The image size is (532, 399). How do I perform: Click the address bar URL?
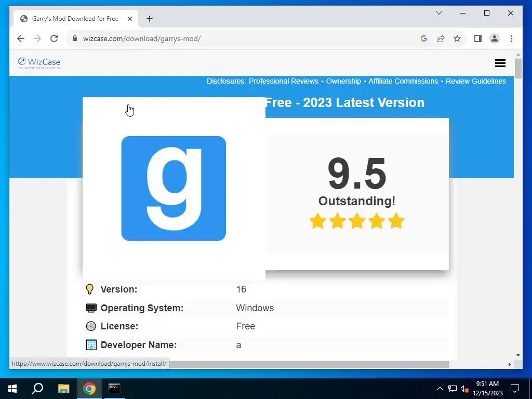click(142, 38)
